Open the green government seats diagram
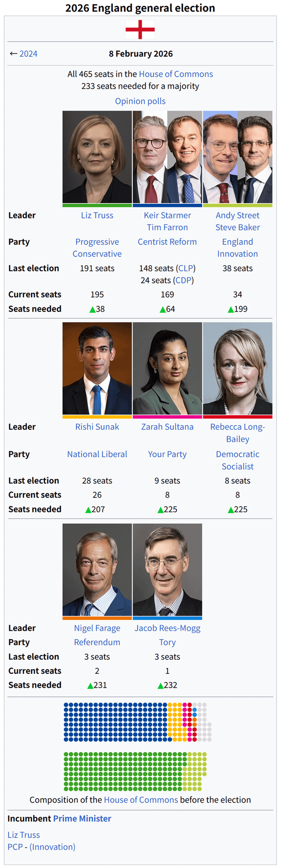Viewport: 281px width, 868px height. [135, 772]
